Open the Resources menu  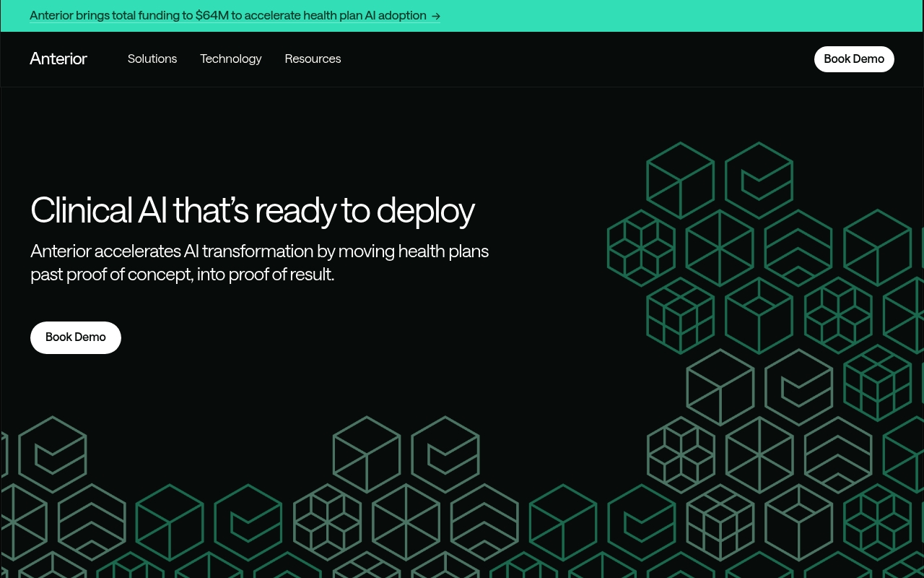pos(313,59)
